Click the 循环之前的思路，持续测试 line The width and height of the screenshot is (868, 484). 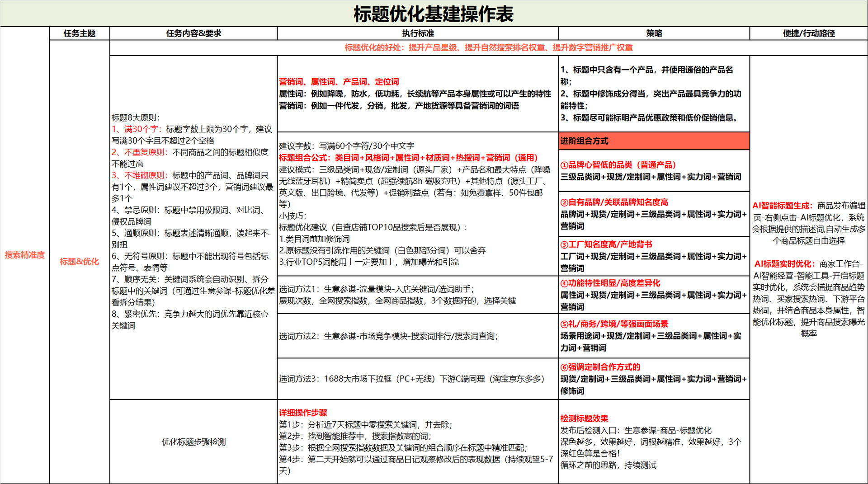609,465
